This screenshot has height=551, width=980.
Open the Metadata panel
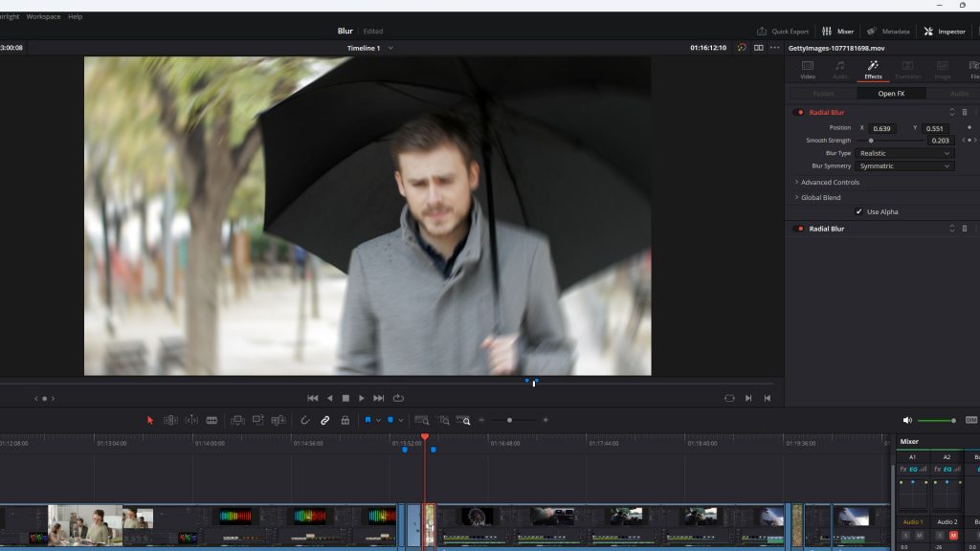(888, 32)
